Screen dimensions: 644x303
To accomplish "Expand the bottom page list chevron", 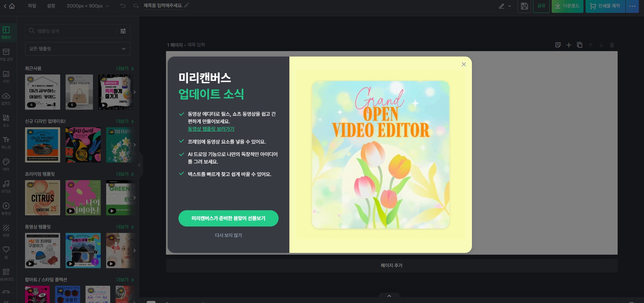I will click(x=389, y=296).
